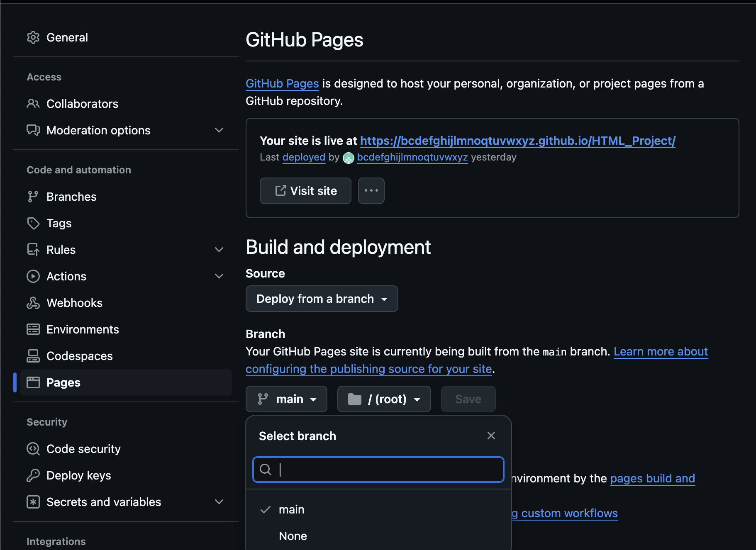The width and height of the screenshot is (756, 550).
Task: Click the Rules icon in sidebar
Action: click(x=33, y=250)
